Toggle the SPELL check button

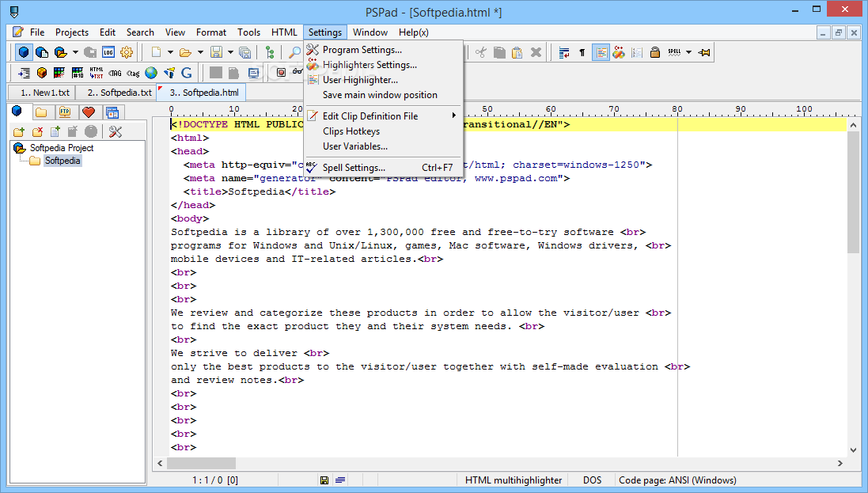click(x=673, y=52)
